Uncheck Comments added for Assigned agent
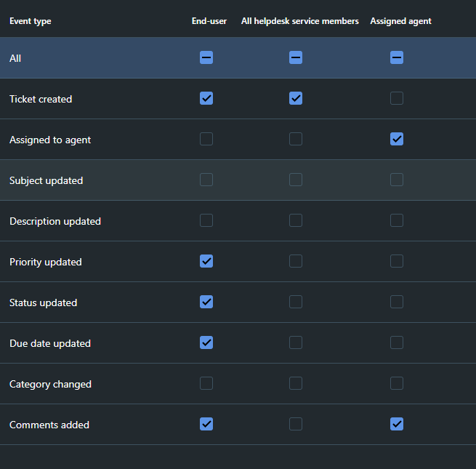476x469 pixels. [x=397, y=424]
